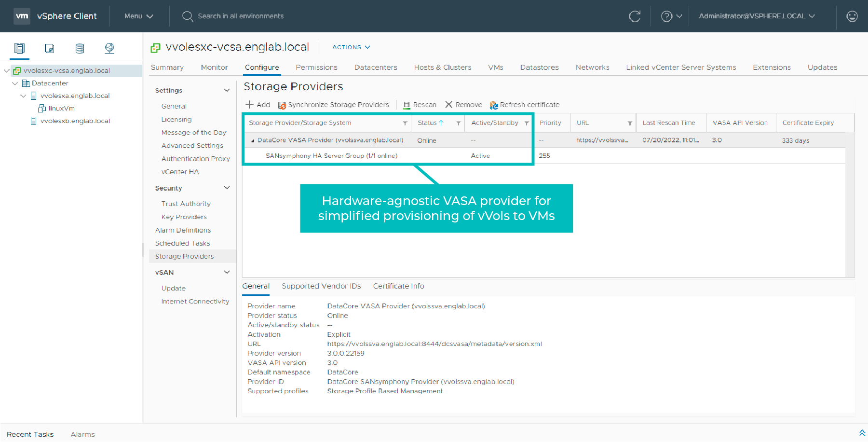Open the Key Providers page
Viewport: 868px width, 442px height.
pos(184,217)
